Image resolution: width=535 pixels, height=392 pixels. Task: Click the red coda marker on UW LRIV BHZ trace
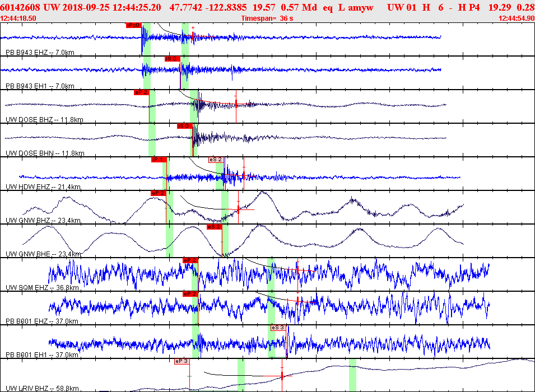[282, 376]
